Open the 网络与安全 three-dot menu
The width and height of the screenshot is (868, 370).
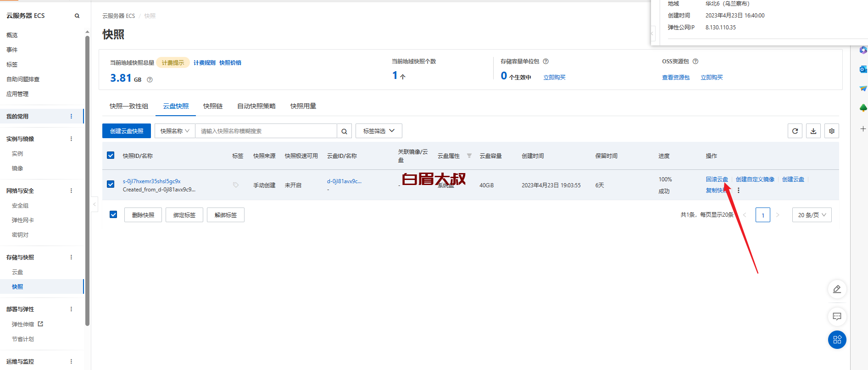pyautogui.click(x=71, y=191)
